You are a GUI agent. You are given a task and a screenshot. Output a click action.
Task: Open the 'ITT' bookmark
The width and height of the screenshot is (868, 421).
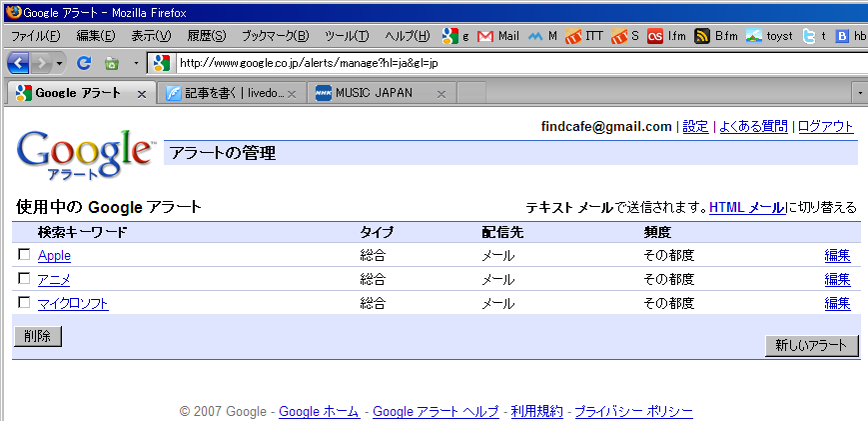[x=584, y=36]
